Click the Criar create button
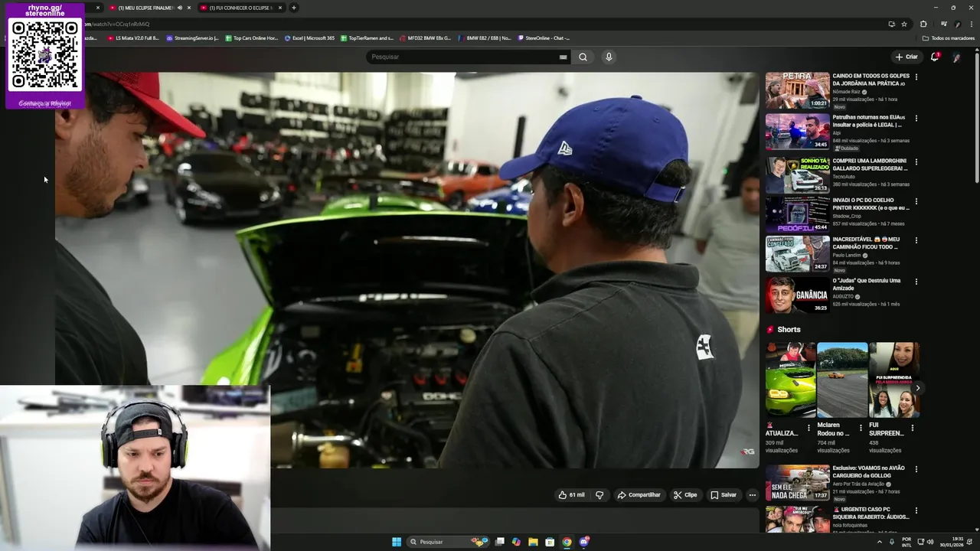The height and width of the screenshot is (551, 980). coord(906,57)
